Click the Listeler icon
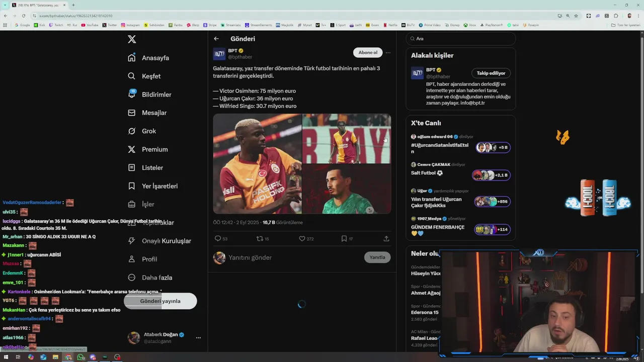 click(132, 167)
